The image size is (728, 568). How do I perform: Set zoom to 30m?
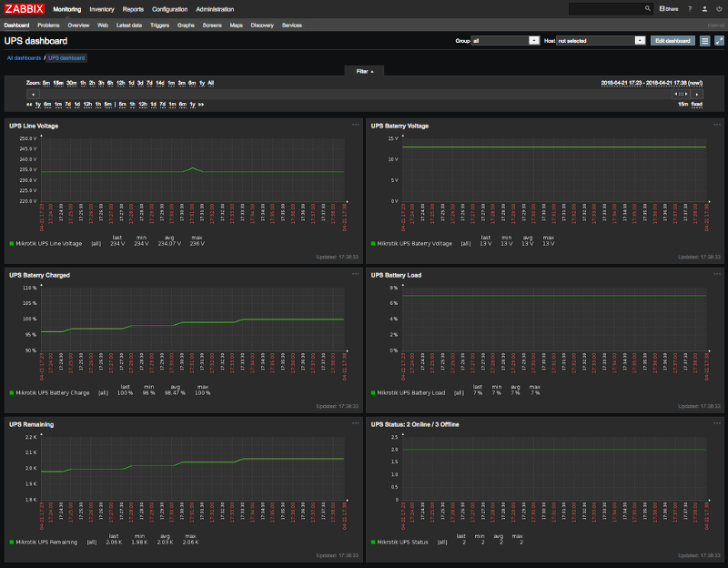[72, 83]
